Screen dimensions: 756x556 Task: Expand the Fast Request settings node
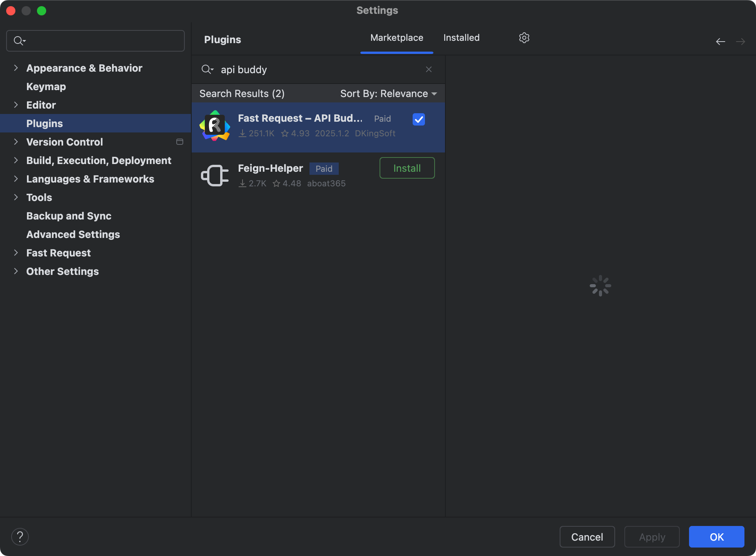pyautogui.click(x=16, y=253)
